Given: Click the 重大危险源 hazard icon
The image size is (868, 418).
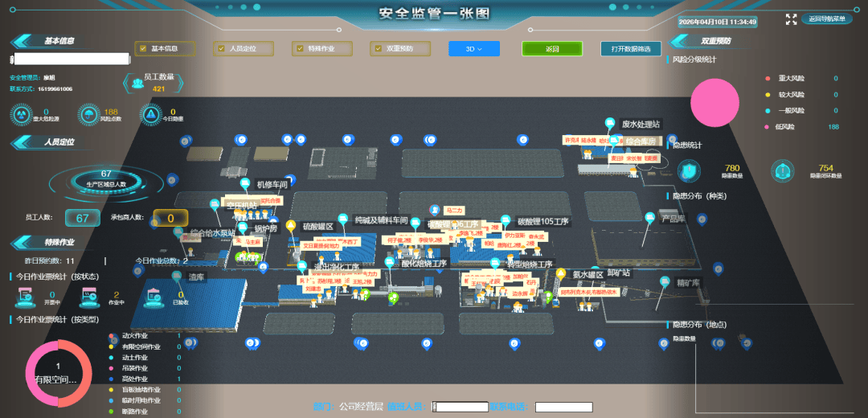Looking at the screenshot, I should tap(23, 115).
